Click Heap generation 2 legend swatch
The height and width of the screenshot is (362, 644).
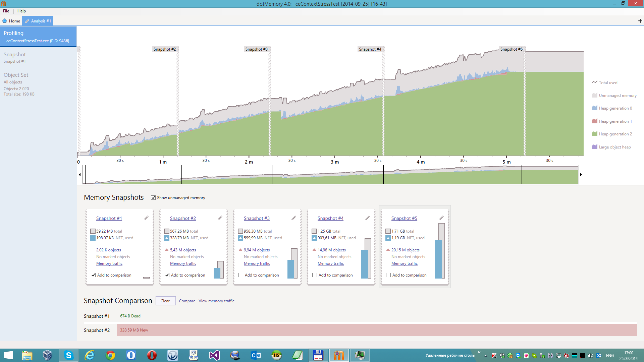click(595, 134)
